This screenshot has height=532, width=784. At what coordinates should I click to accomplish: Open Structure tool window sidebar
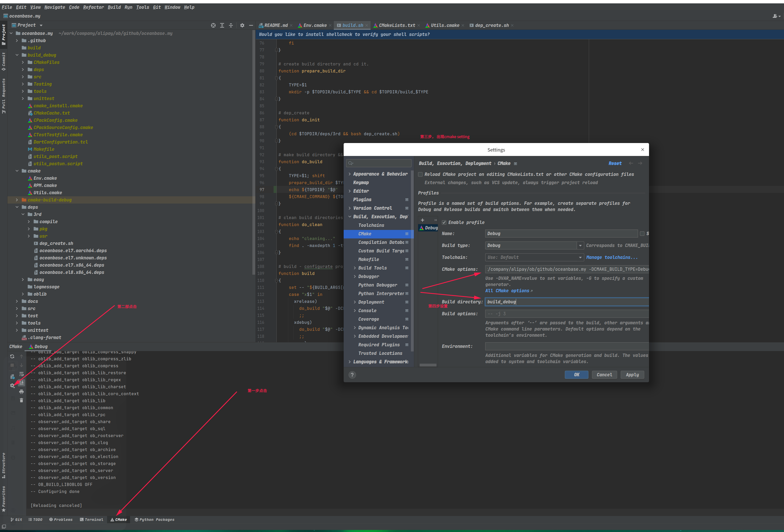click(x=3, y=466)
